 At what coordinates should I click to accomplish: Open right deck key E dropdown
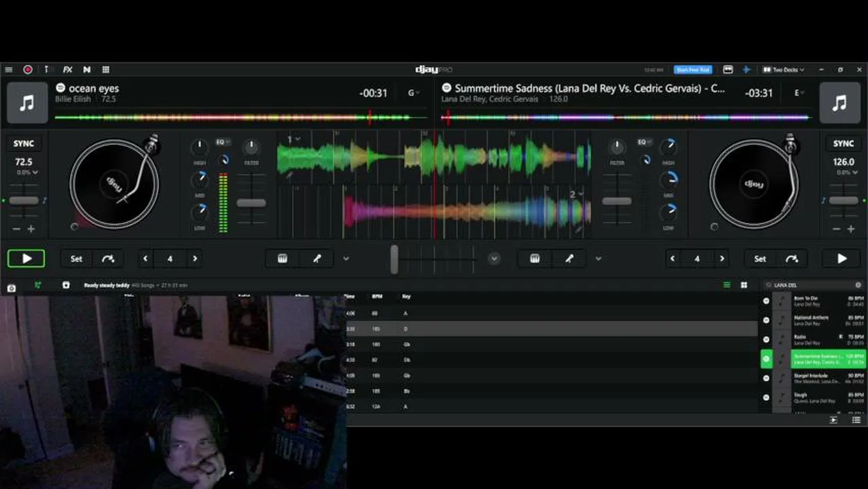pos(799,93)
